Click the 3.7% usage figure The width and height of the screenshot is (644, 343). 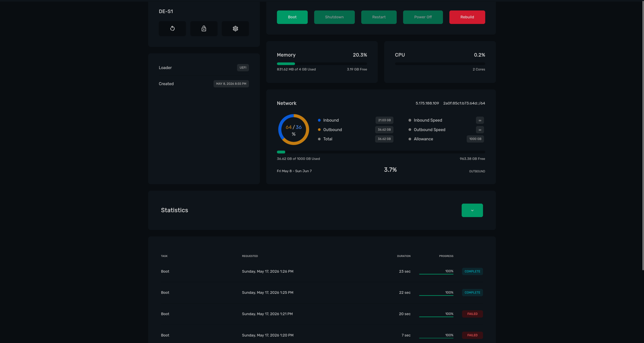point(390,170)
